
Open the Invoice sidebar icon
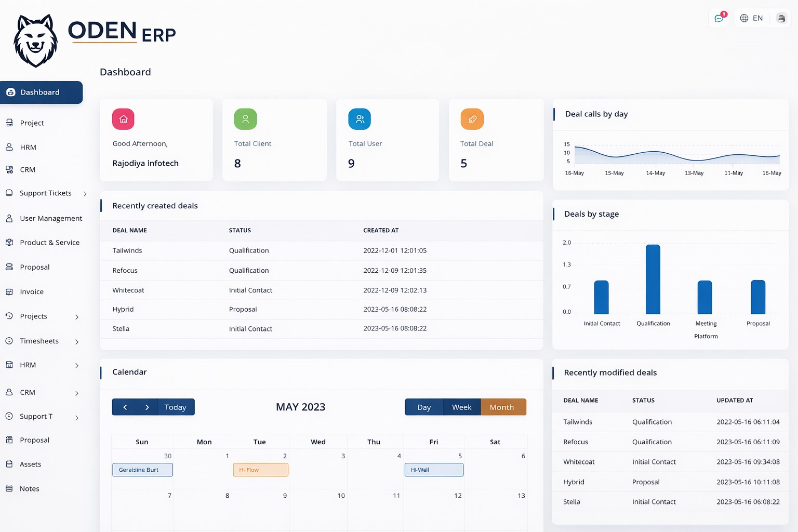(9, 291)
